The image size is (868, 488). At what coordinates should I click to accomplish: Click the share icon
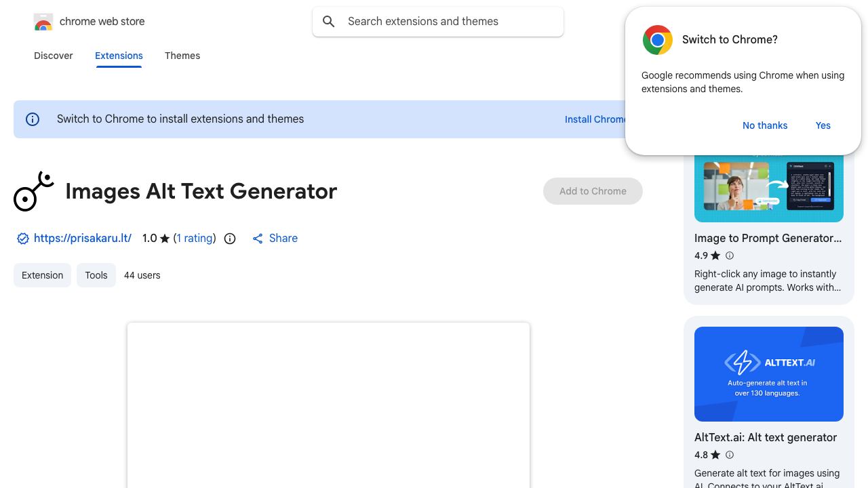258,239
